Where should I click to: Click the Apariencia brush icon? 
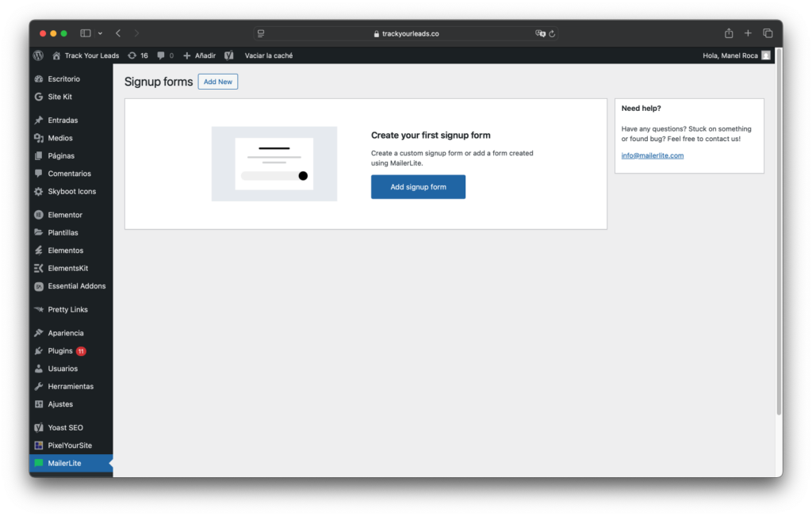[x=39, y=333]
